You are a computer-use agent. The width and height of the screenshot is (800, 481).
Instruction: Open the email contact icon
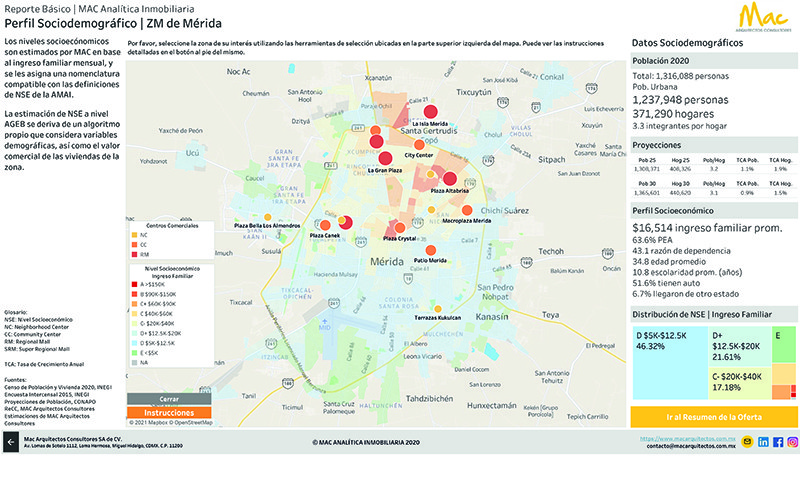point(747,441)
